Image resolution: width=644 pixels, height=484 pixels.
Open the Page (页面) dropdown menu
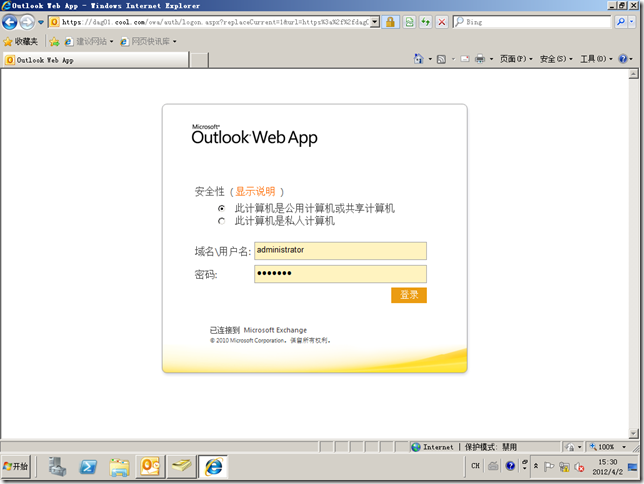515,60
